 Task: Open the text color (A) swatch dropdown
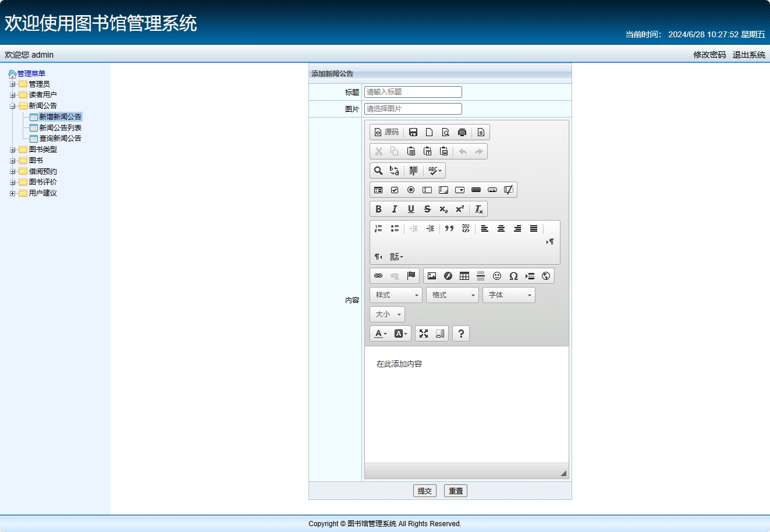coord(379,333)
